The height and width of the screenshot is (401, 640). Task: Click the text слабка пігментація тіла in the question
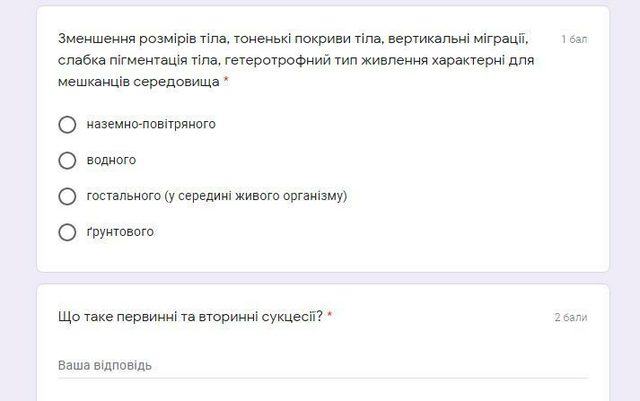(138, 60)
